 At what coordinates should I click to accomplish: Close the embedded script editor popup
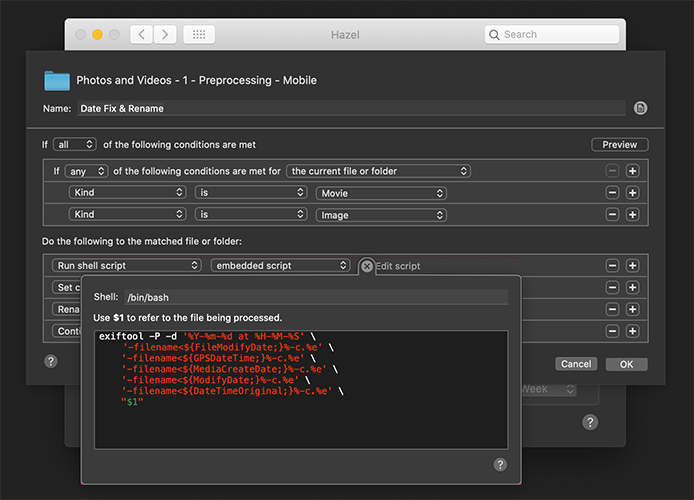(367, 266)
